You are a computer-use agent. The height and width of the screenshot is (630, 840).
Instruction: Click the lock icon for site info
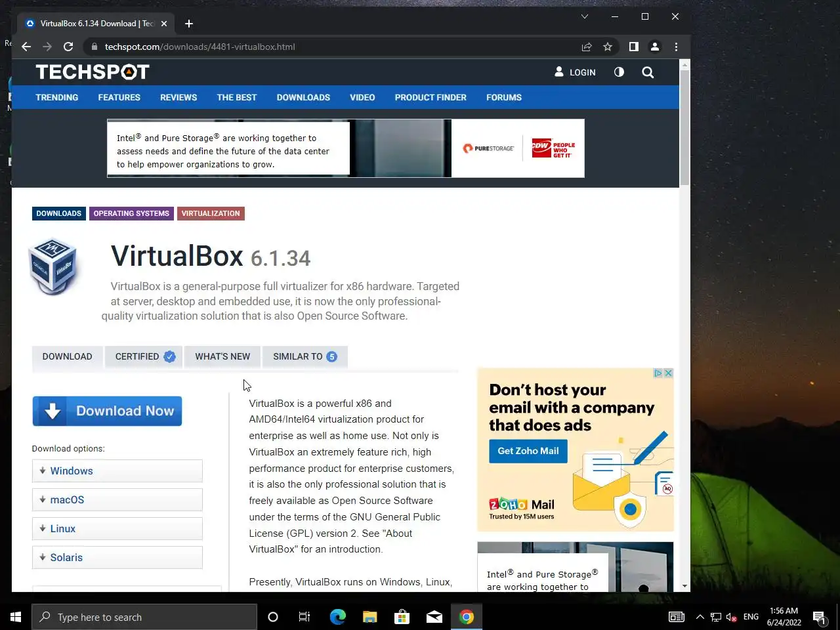tap(94, 47)
